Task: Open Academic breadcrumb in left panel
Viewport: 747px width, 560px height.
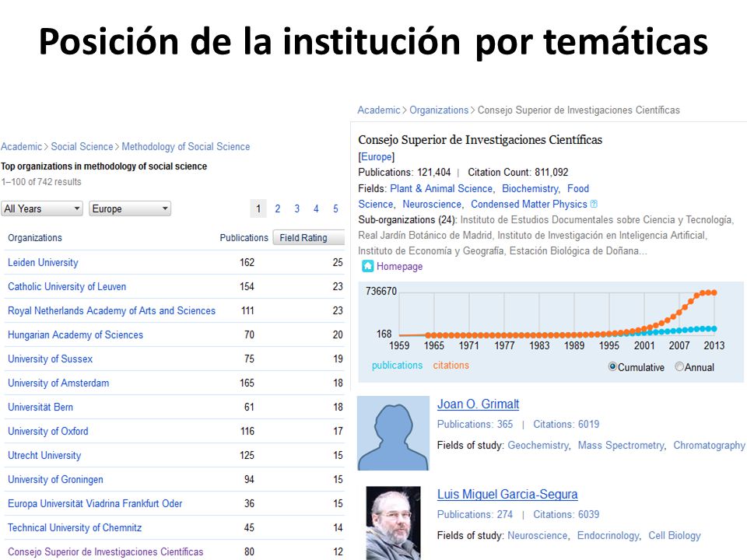Action: click(x=22, y=147)
